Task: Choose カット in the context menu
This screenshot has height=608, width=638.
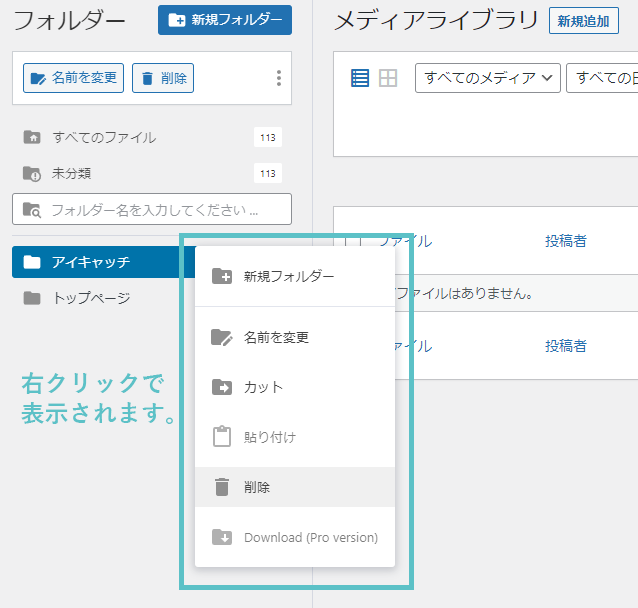Action: tap(264, 387)
